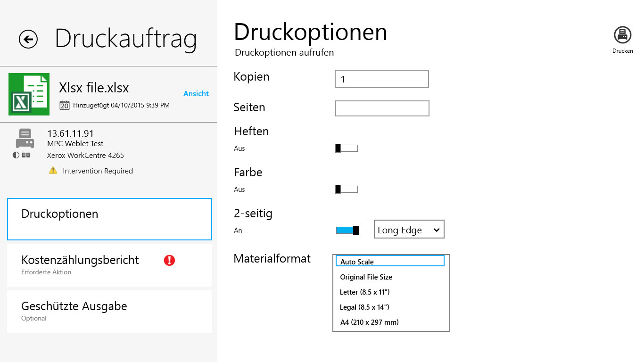Click the Kopien input field
This screenshot has height=362, width=644.
381,79
